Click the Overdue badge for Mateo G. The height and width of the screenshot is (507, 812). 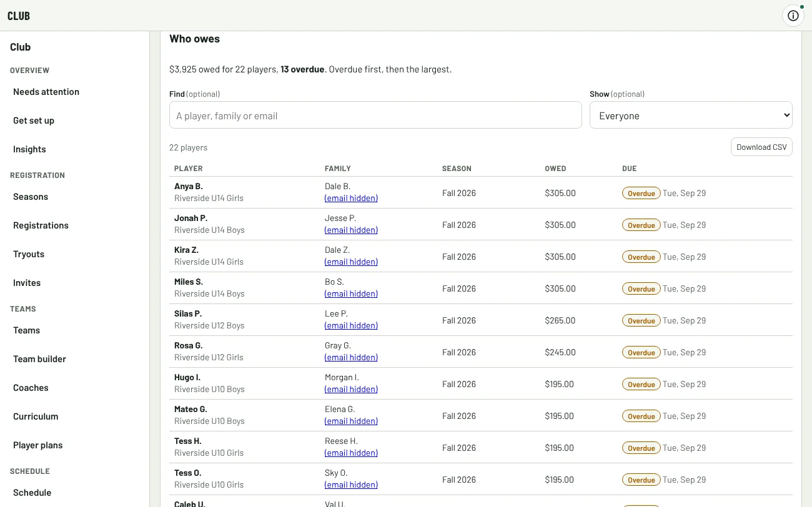[x=641, y=416]
